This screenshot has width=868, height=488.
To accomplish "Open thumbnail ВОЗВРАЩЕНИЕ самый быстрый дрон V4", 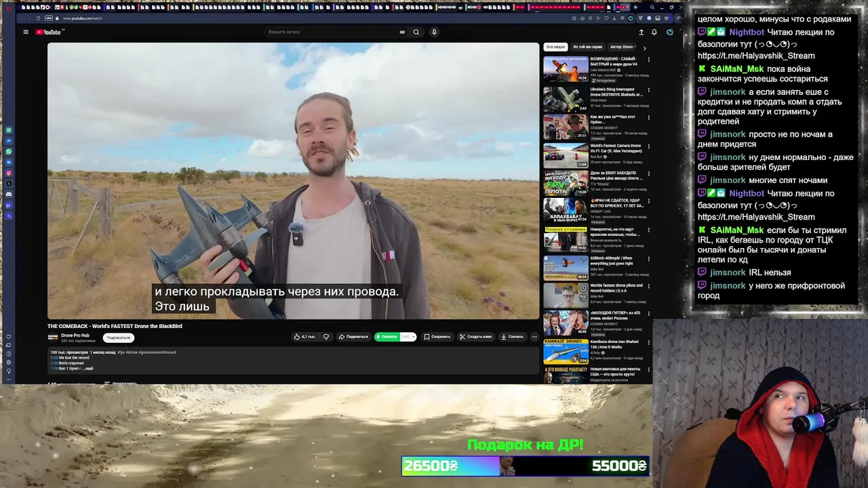I will [x=566, y=69].
